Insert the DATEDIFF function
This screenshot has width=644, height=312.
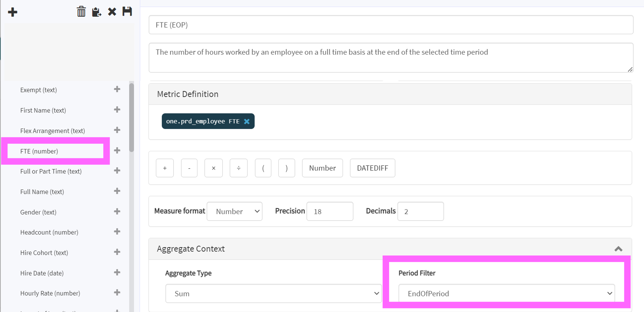coord(372,168)
